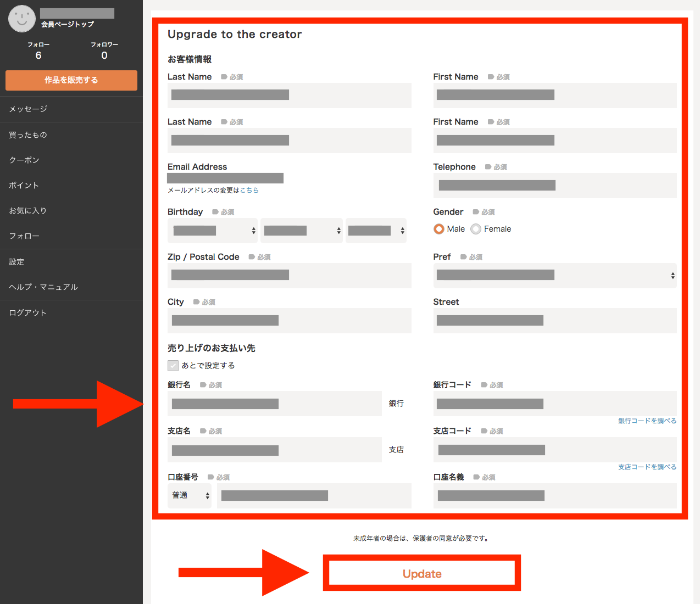Select ポイント from the sidebar menu

coord(24,186)
